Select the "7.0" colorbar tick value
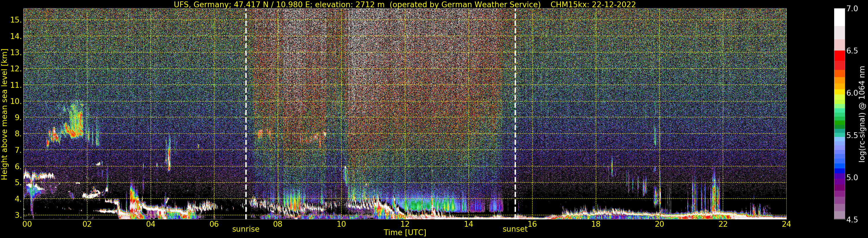This screenshot has height=238, width=868. pos(852,9)
